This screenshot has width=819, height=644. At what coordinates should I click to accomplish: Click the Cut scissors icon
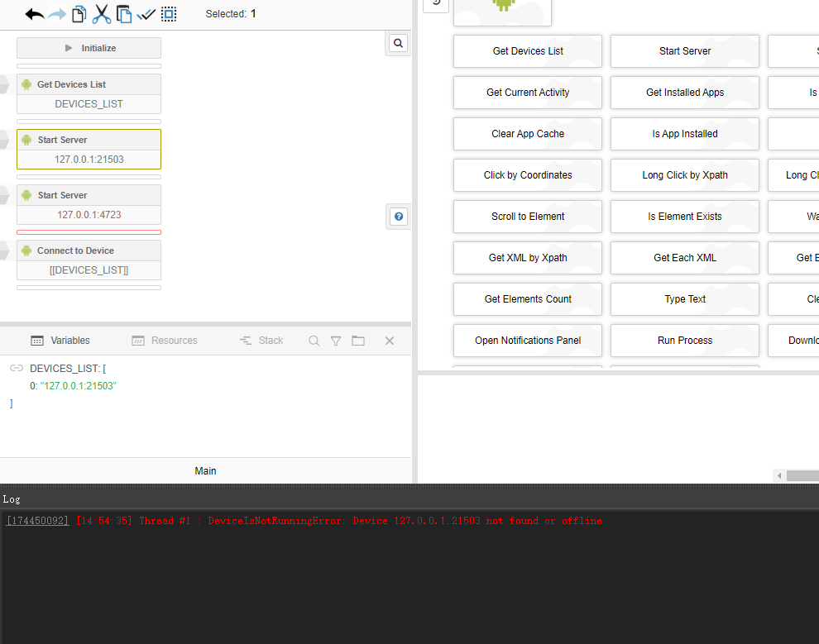pos(102,14)
